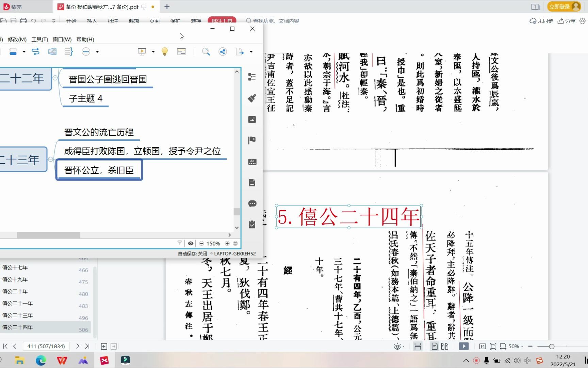Image resolution: width=588 pixels, height=368 pixels.
Task: Click the 分享 share button
Action: tap(567, 21)
